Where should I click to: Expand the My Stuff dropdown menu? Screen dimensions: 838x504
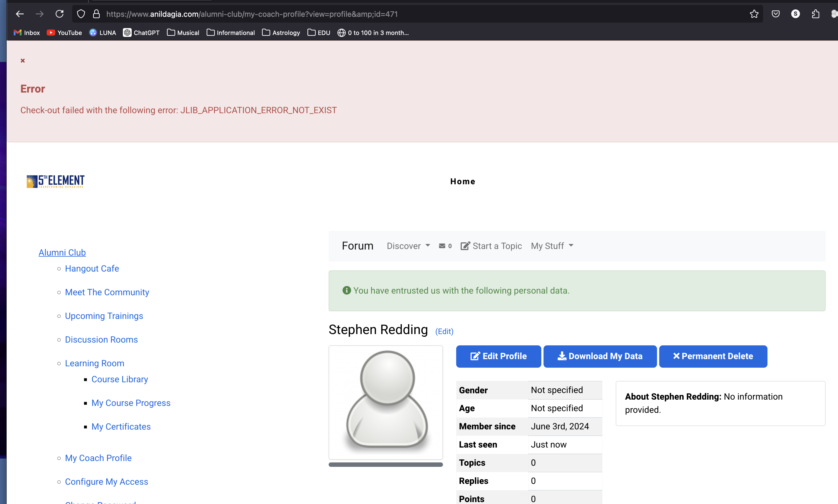(552, 246)
